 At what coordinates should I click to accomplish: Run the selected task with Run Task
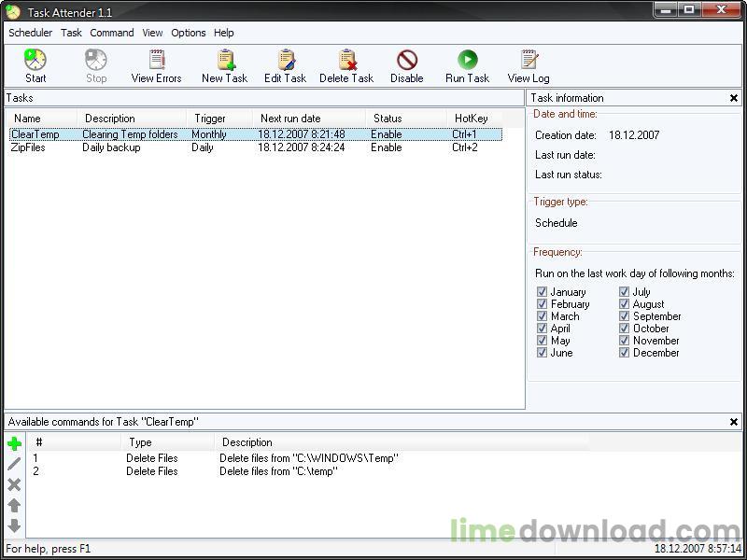tap(467, 62)
